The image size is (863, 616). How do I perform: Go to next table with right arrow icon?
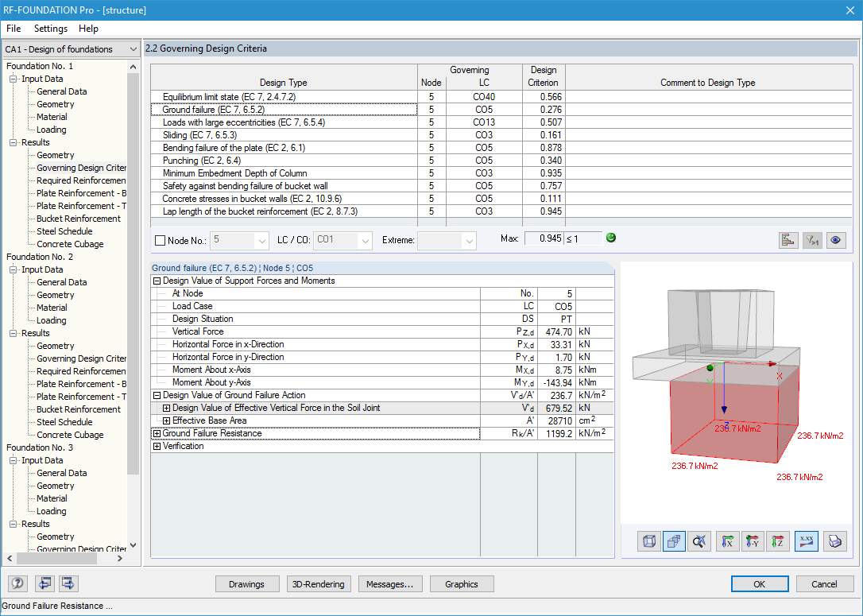(68, 583)
